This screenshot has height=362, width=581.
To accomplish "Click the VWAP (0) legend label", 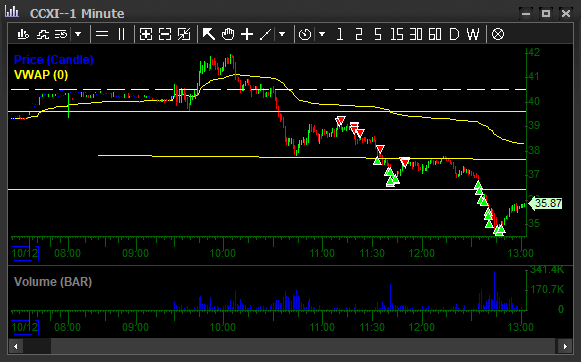I will [41, 75].
